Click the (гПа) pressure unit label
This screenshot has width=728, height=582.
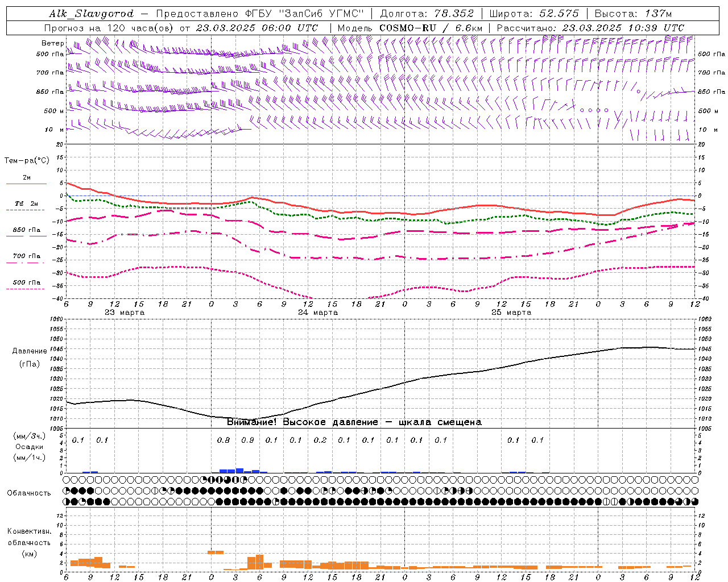[30, 364]
